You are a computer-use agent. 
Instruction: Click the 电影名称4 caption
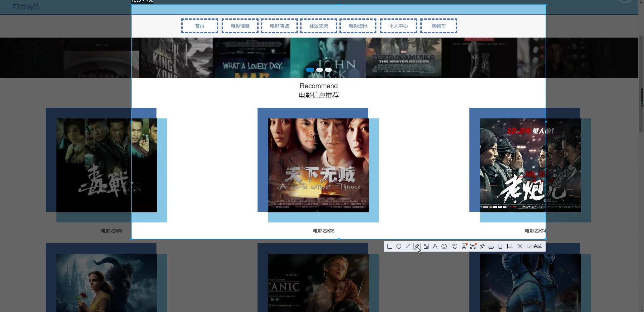536,231
